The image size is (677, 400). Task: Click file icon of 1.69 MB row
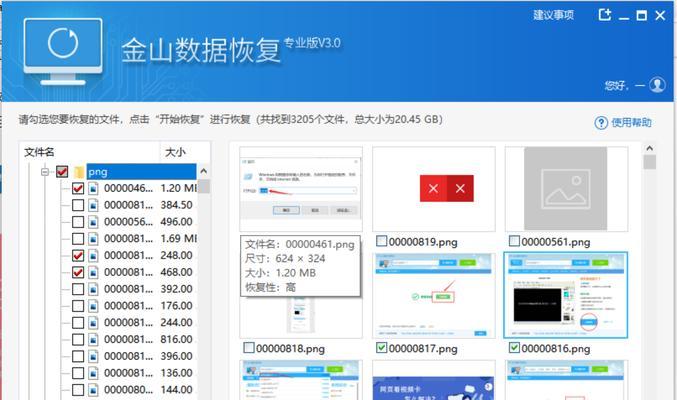(93, 239)
